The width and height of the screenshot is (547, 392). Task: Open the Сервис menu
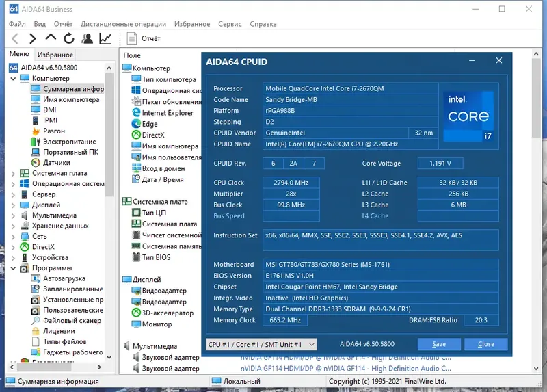coord(230,24)
